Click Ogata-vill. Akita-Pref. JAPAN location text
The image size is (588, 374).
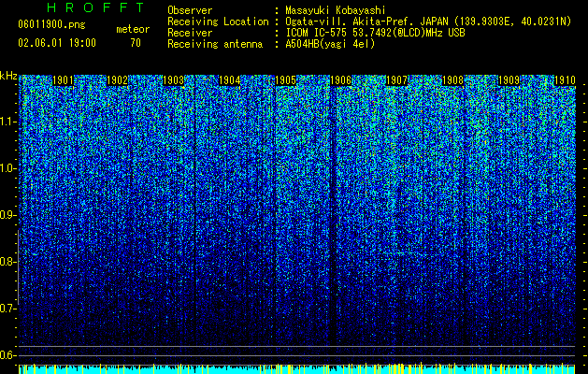(x=428, y=22)
